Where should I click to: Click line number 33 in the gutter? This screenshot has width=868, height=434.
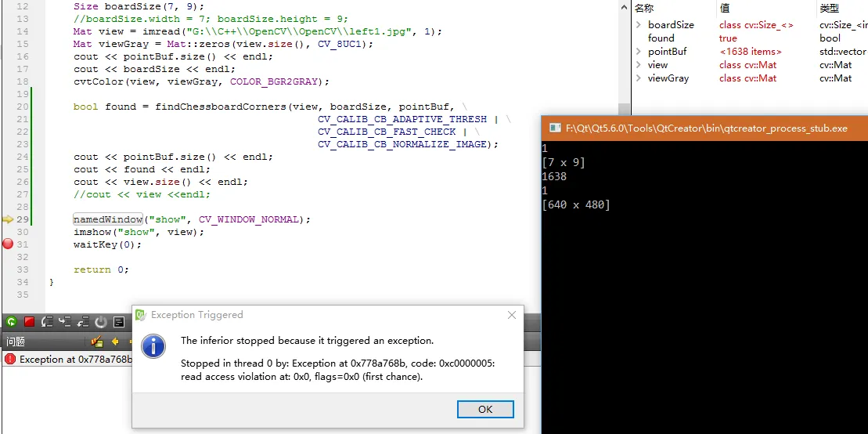point(22,269)
